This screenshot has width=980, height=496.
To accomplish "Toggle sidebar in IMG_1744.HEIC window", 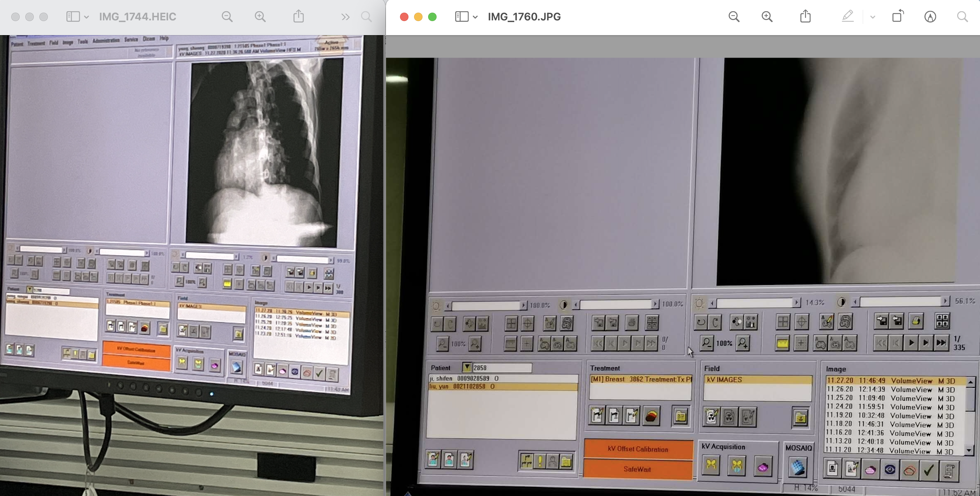I will [73, 17].
